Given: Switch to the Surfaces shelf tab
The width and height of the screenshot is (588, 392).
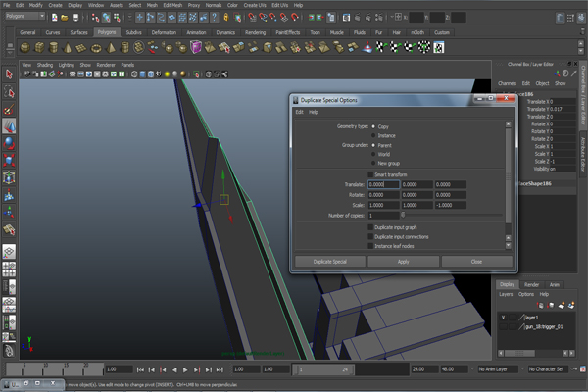Looking at the screenshot, I should [78, 32].
